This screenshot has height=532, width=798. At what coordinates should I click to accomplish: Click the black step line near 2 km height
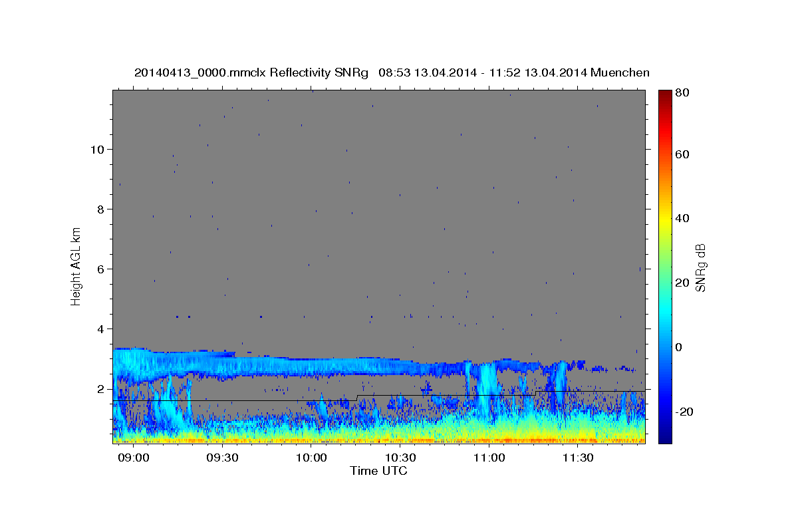379,396
